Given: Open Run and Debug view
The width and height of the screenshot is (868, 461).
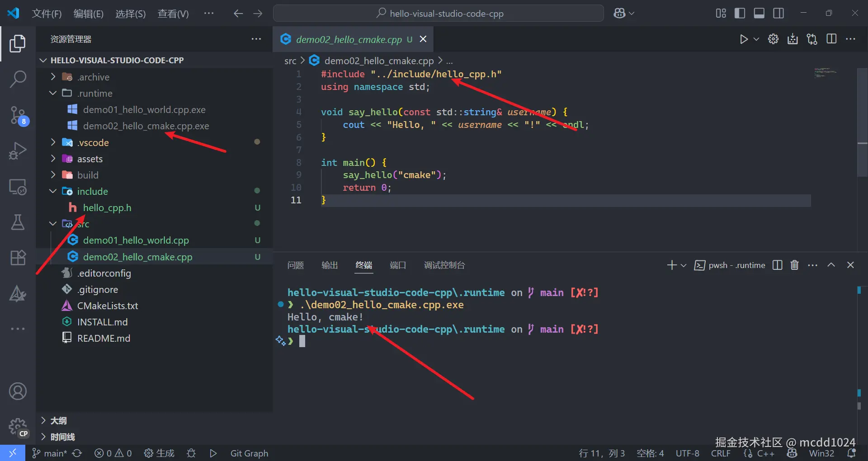Looking at the screenshot, I should pyautogui.click(x=18, y=151).
